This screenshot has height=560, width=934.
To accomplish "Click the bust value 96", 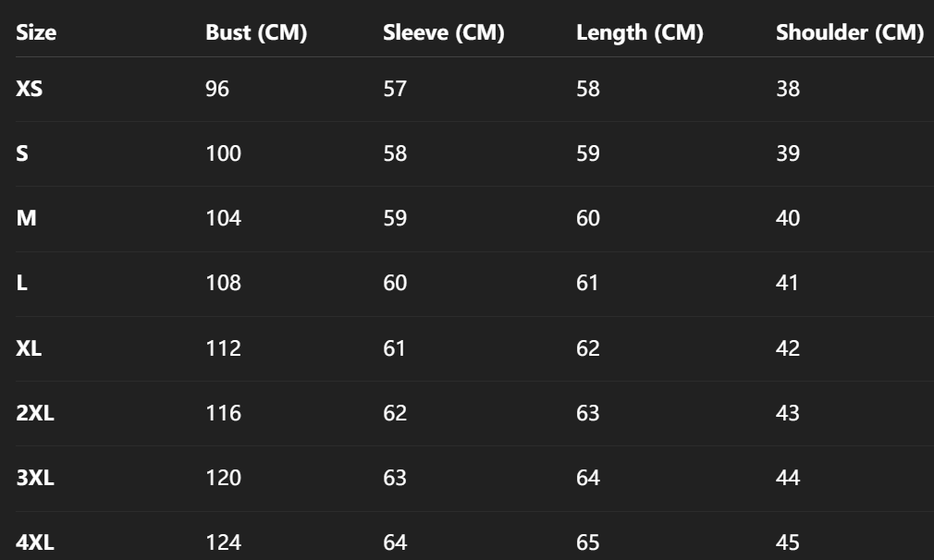I will 217,89.
